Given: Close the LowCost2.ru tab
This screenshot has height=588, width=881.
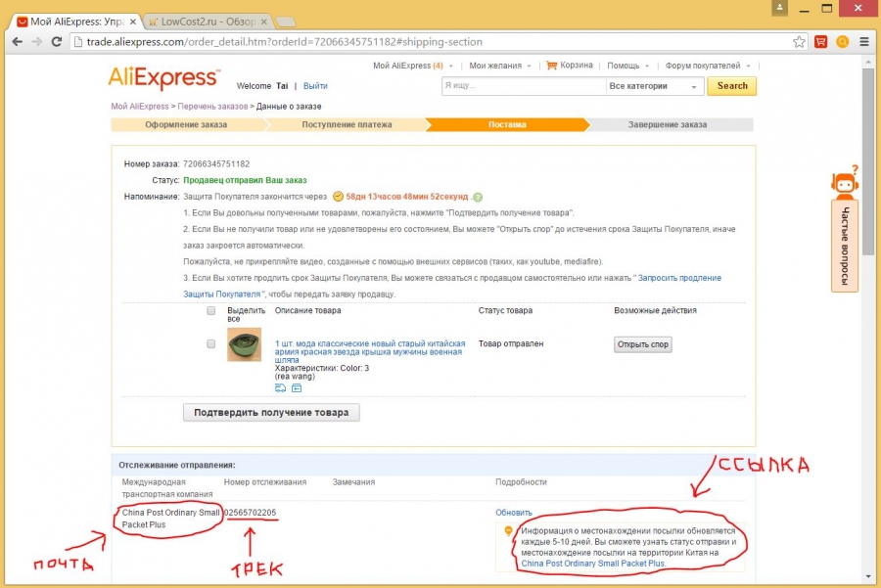Looking at the screenshot, I should point(264,22).
